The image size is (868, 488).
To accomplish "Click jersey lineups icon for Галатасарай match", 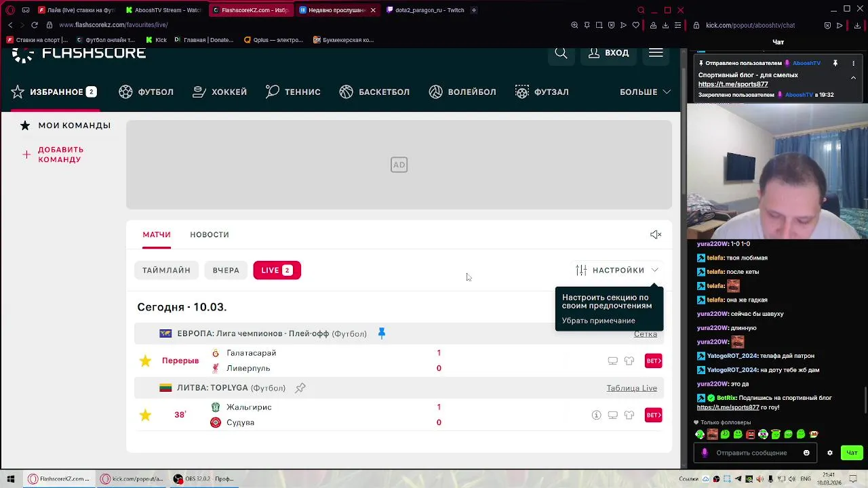I will click(x=629, y=361).
